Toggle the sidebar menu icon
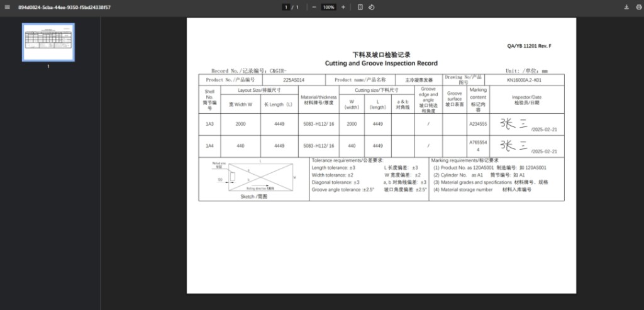 [7, 7]
